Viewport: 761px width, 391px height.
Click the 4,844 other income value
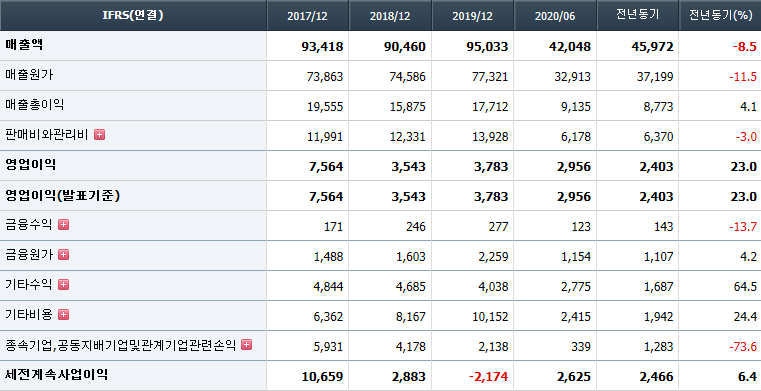click(x=327, y=287)
